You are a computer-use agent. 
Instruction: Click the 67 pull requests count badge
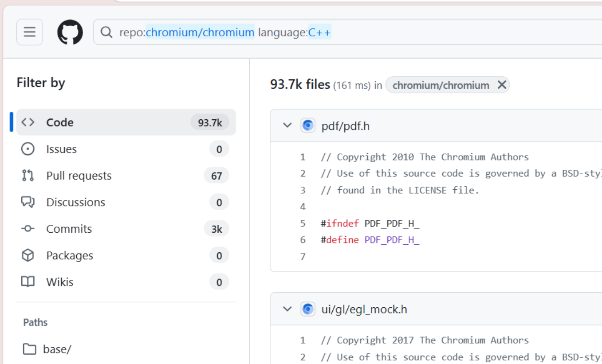click(216, 176)
